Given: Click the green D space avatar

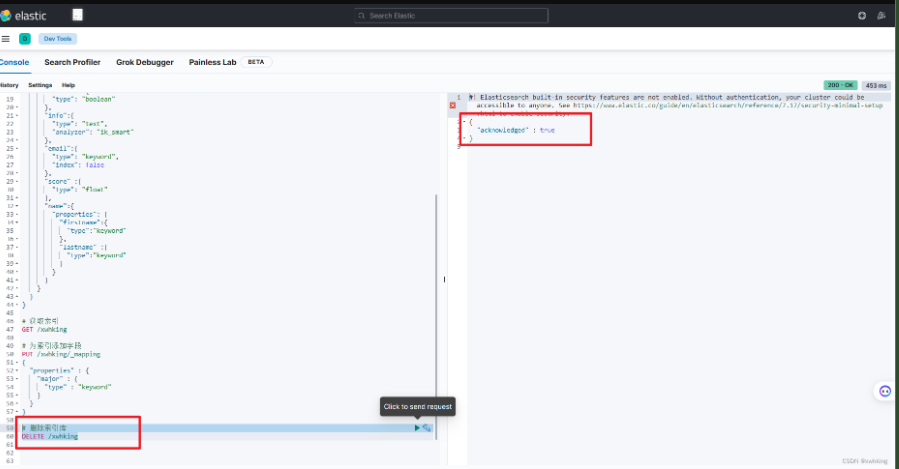Looking at the screenshot, I should click(25, 38).
